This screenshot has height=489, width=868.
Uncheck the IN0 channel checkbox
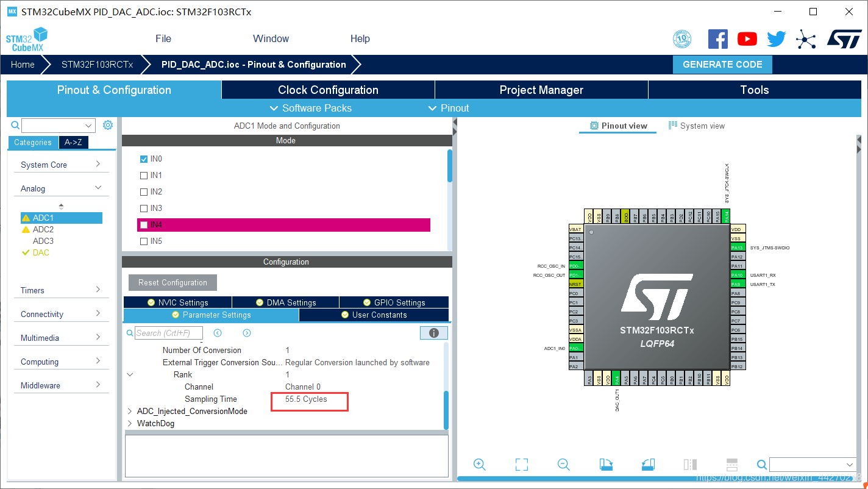coord(144,159)
